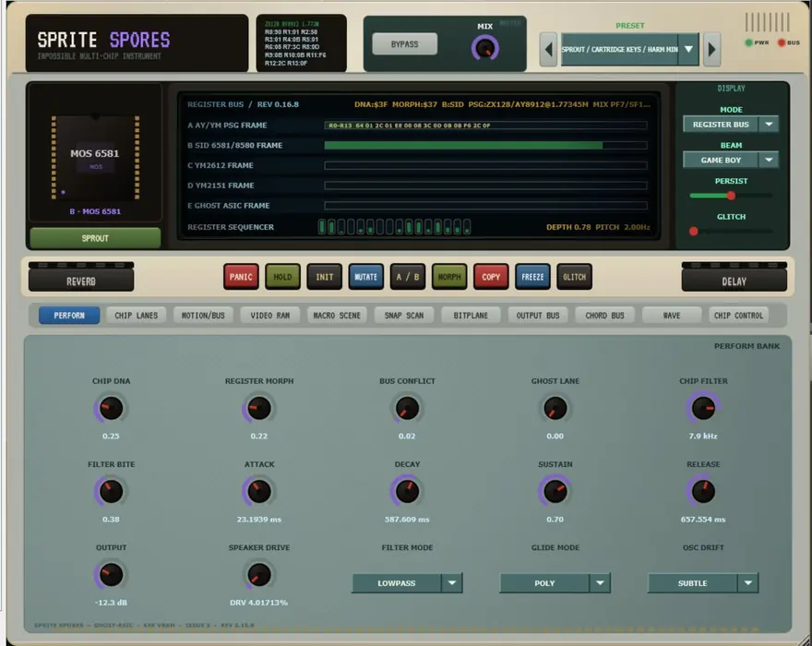This screenshot has width=812, height=646.
Task: Switch to the CHIP LANES tab
Action: 137,315
